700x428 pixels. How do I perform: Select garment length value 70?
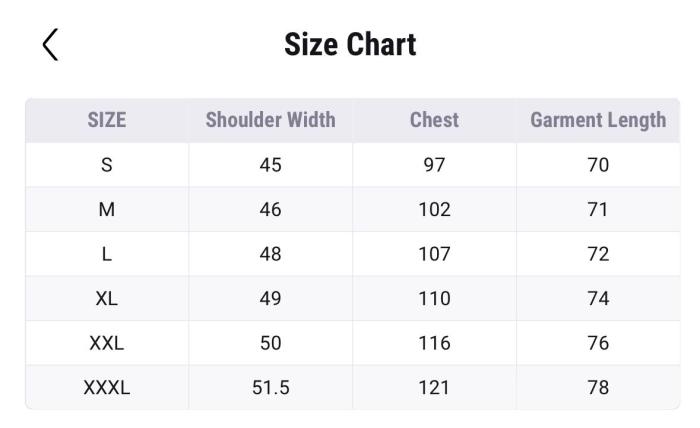598,165
